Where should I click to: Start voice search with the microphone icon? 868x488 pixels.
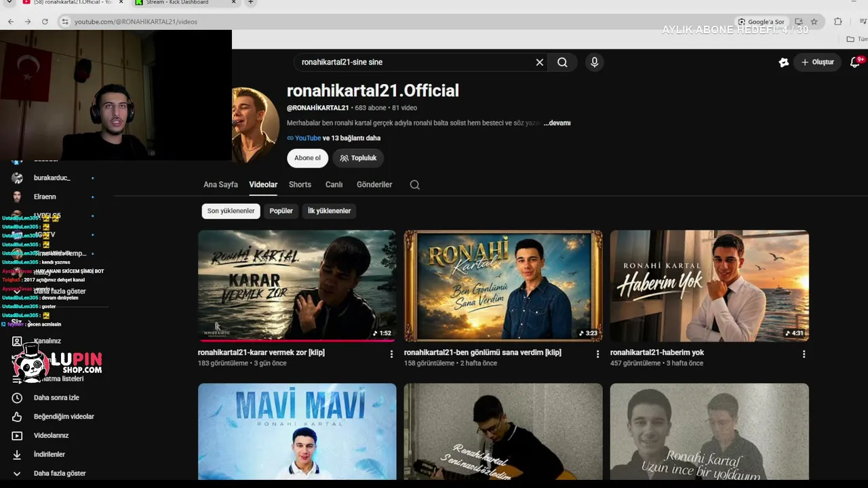[595, 62]
